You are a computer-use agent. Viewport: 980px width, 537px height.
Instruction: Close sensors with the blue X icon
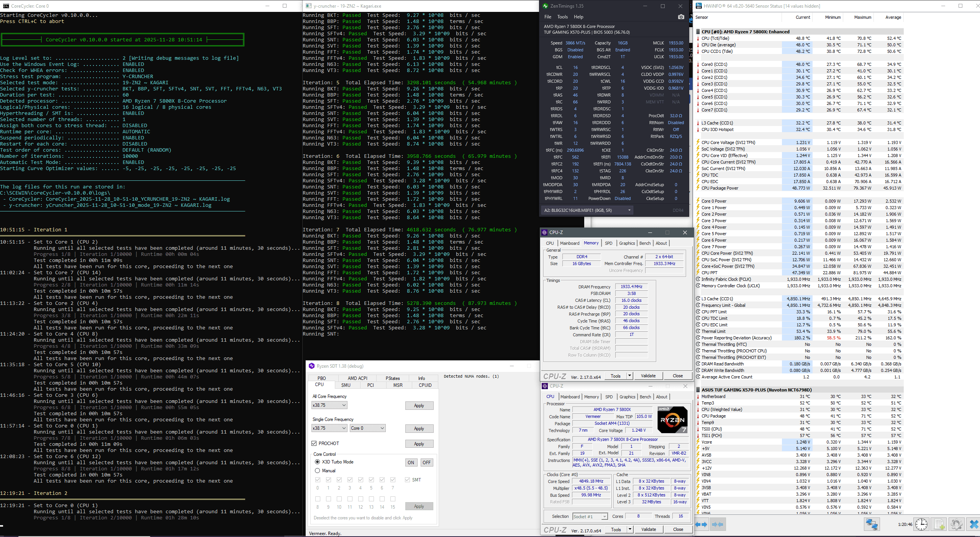(973, 524)
